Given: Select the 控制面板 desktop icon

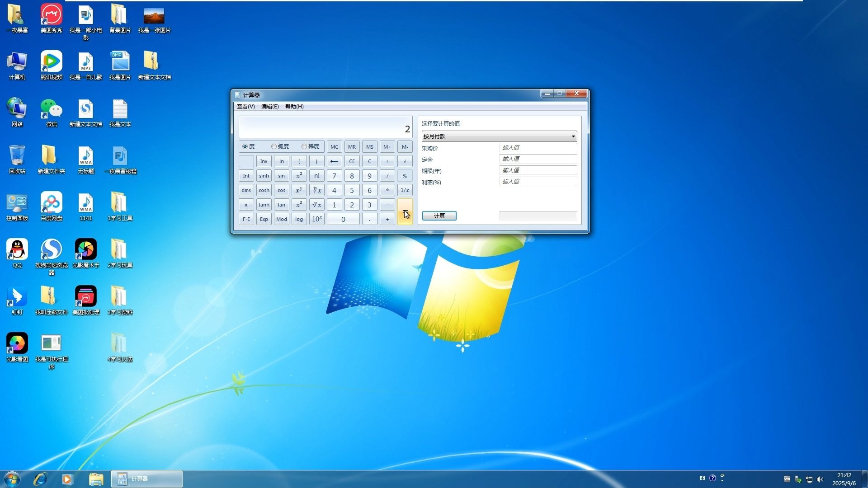Looking at the screenshot, I should (17, 206).
